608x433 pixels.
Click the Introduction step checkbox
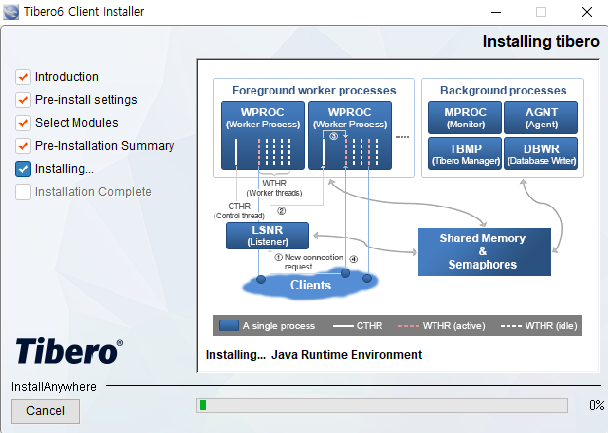point(23,77)
